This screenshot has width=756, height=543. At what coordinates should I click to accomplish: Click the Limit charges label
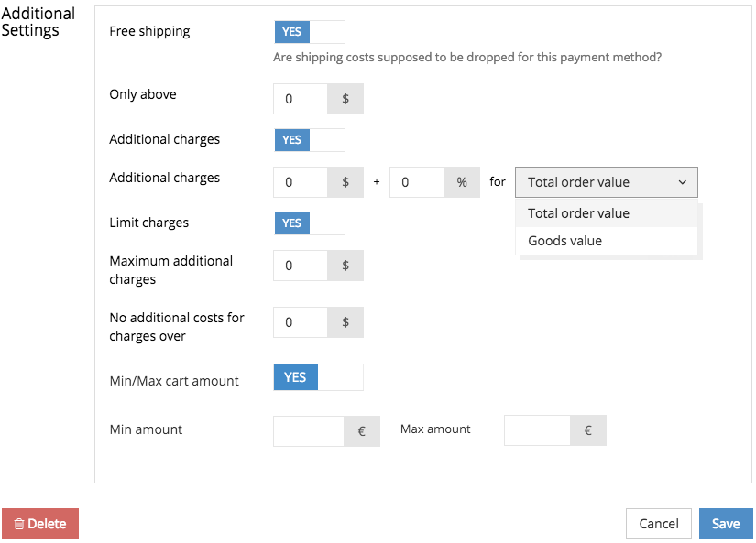[149, 223]
